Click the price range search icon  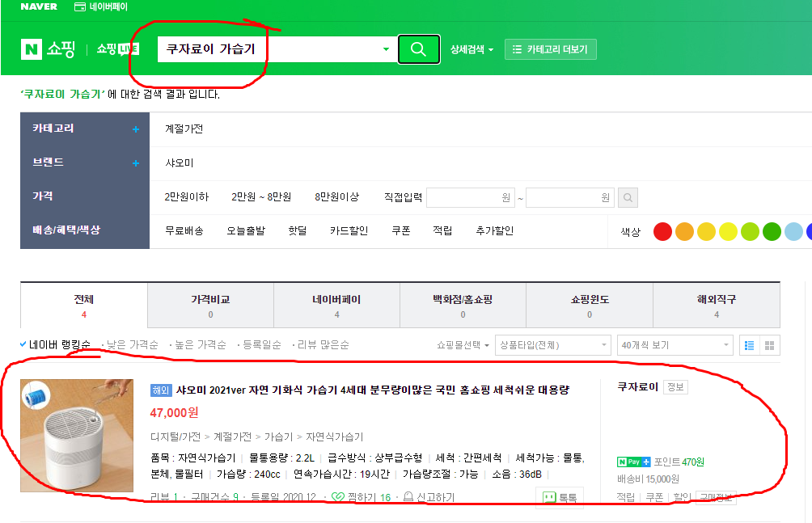tap(628, 197)
